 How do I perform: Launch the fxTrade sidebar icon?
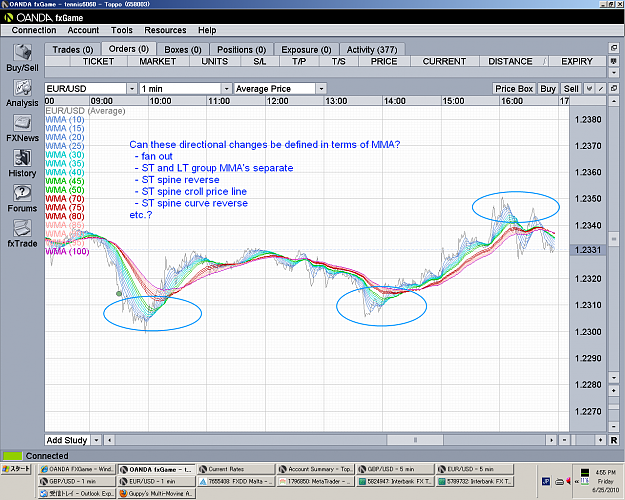point(22,233)
